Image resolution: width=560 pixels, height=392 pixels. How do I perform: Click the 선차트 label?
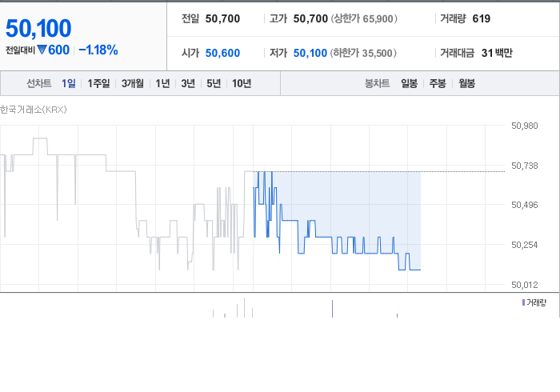(39, 83)
